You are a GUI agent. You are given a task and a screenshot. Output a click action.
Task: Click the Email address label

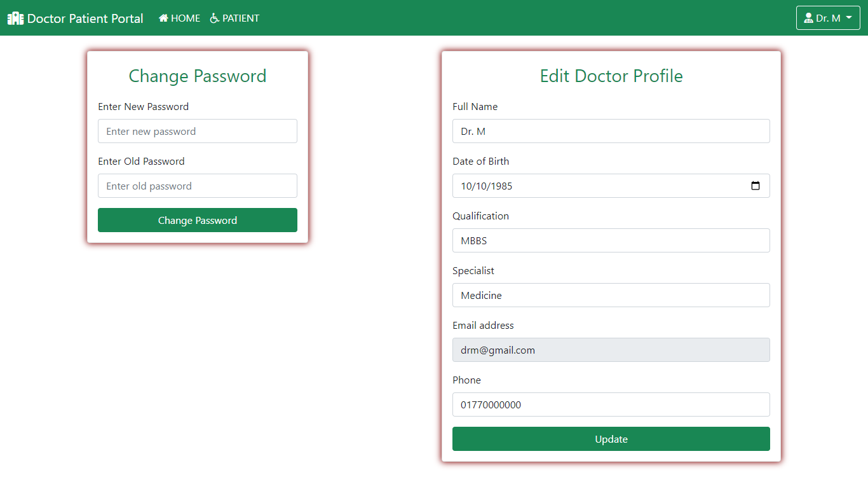[484, 326]
